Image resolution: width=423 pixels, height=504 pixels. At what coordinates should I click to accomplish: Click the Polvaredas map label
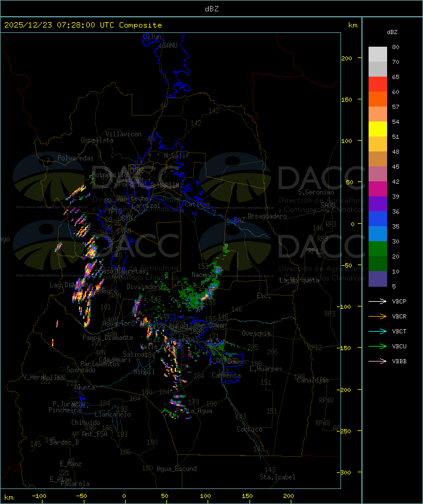[x=75, y=158]
